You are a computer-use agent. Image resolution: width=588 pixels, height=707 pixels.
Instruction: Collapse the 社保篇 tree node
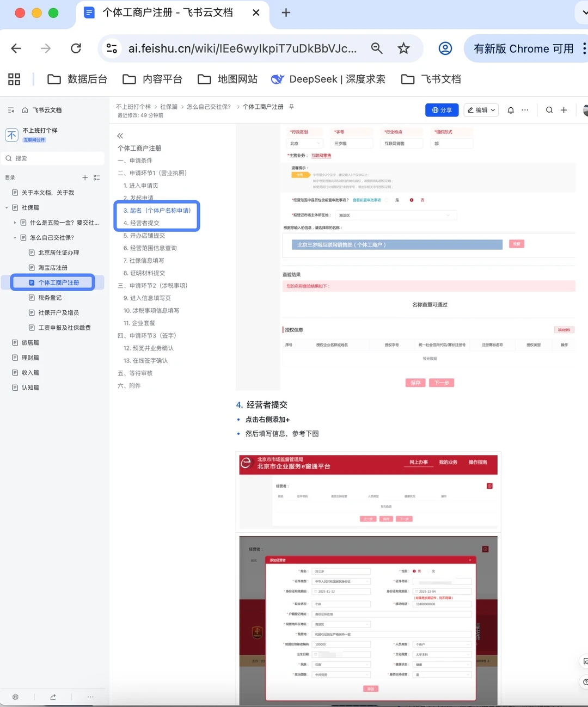(7, 208)
